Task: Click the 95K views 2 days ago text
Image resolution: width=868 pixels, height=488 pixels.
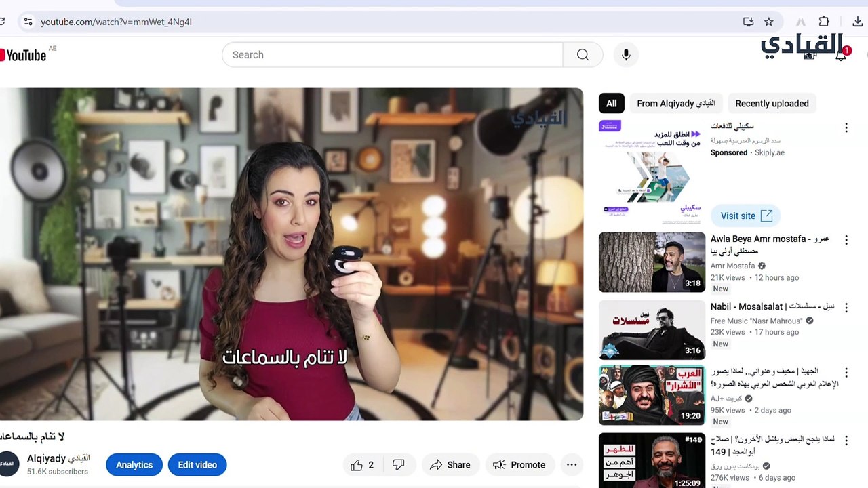Action: [751, 411]
